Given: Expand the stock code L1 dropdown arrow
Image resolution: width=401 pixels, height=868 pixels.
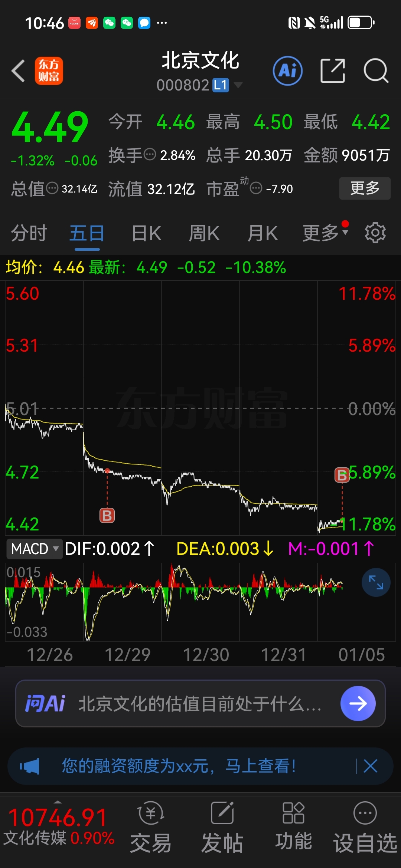Looking at the screenshot, I should 238,85.
